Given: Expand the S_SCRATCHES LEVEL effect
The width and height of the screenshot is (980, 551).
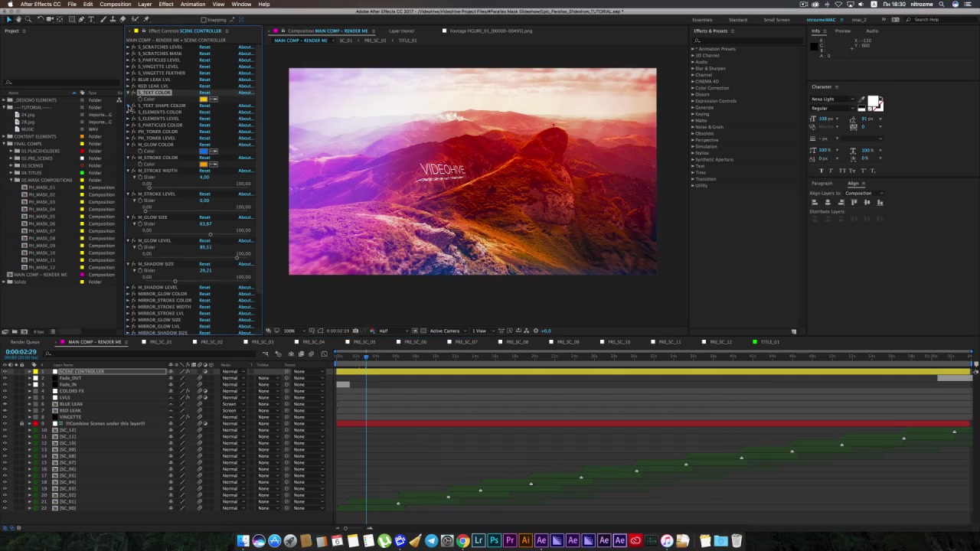Looking at the screenshot, I should click(128, 47).
